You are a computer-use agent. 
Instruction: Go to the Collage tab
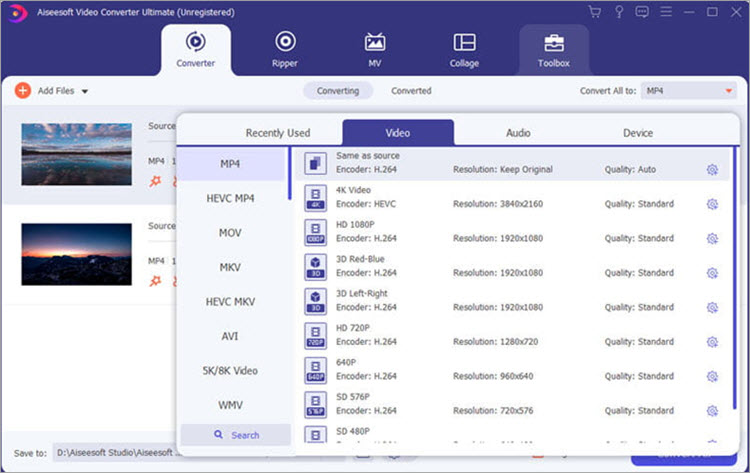464,50
